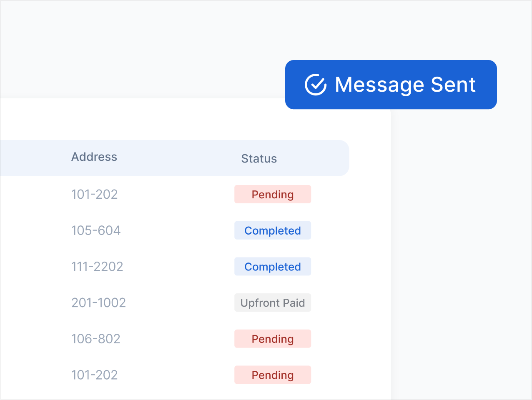Click address 106-802
Screen dimensions: 532x400
click(96, 339)
